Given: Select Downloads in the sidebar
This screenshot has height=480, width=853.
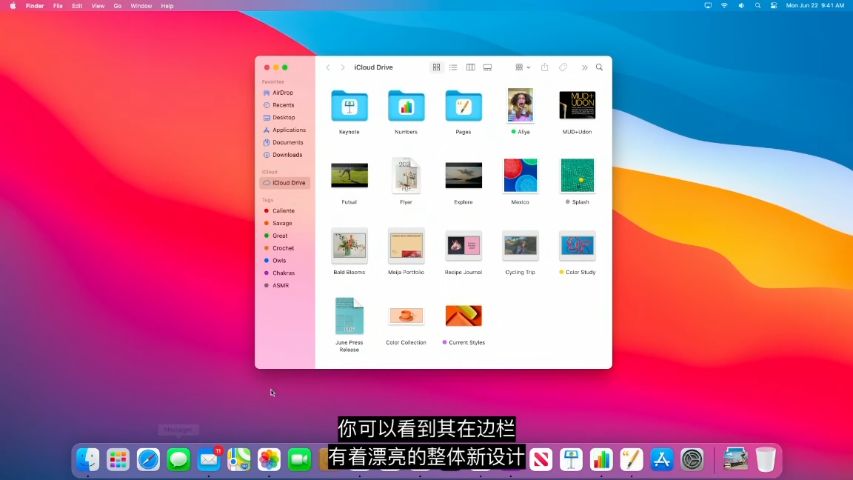Looking at the screenshot, I should (x=286, y=155).
